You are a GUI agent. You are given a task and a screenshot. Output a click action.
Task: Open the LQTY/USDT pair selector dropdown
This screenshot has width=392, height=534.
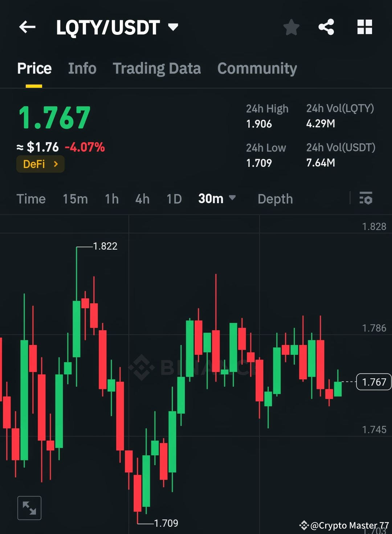(173, 26)
